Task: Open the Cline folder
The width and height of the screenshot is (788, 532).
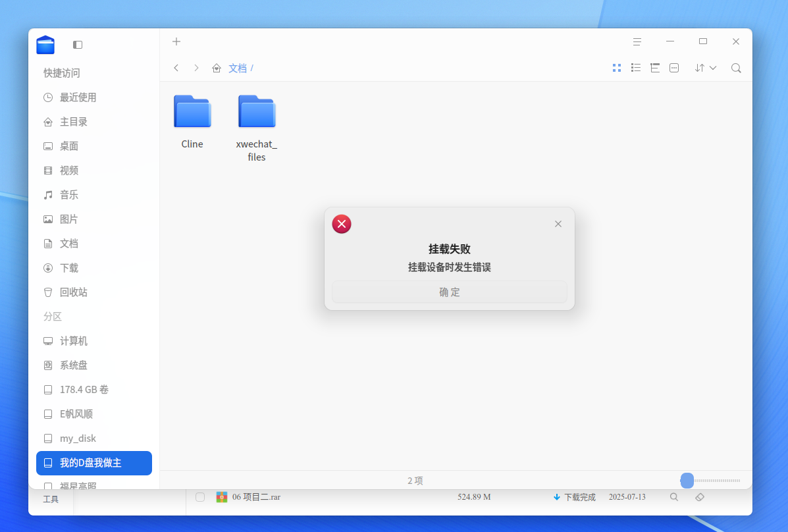Action: click(x=192, y=122)
